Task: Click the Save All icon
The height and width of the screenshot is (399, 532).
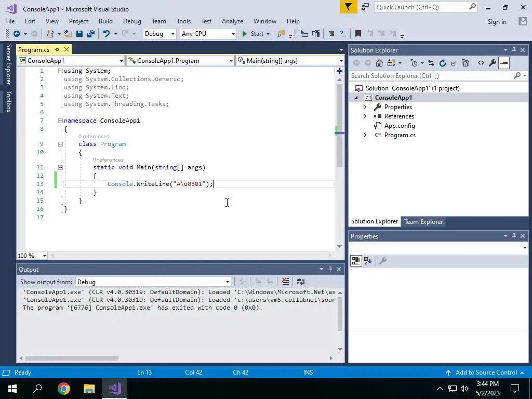Action: tap(91, 34)
